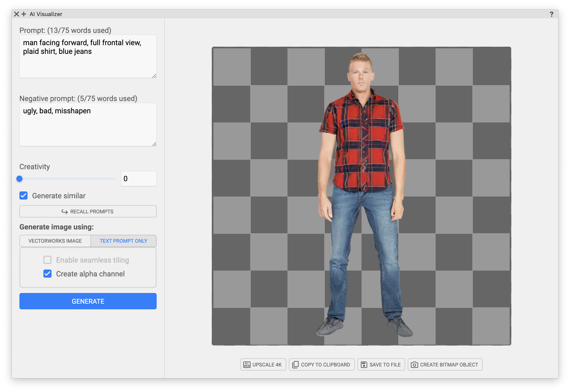
Task: Uncheck the Generate similar checkbox
Action: coord(23,196)
